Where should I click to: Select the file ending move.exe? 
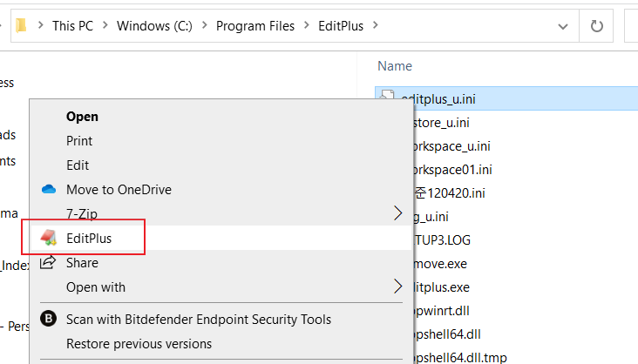440,264
